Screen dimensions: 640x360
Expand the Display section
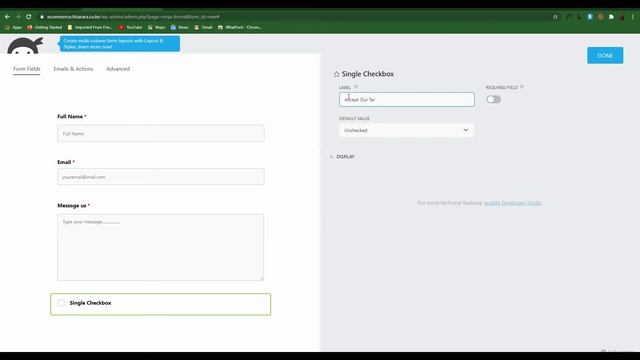coord(342,157)
